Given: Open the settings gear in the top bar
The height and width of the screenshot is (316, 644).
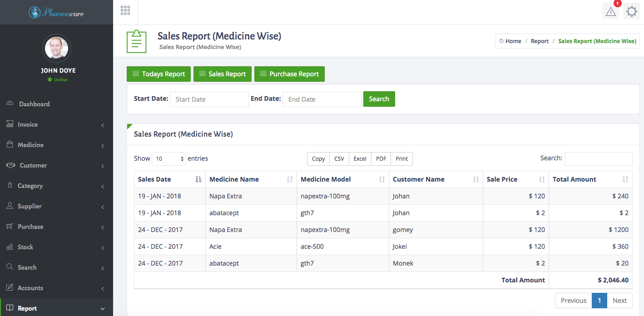Looking at the screenshot, I should point(632,11).
